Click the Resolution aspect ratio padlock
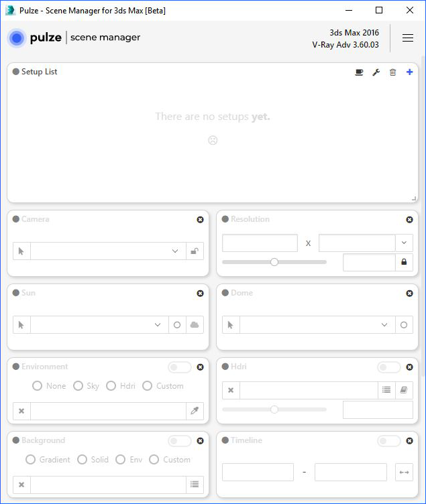The height and width of the screenshot is (504, 426). coord(404,262)
